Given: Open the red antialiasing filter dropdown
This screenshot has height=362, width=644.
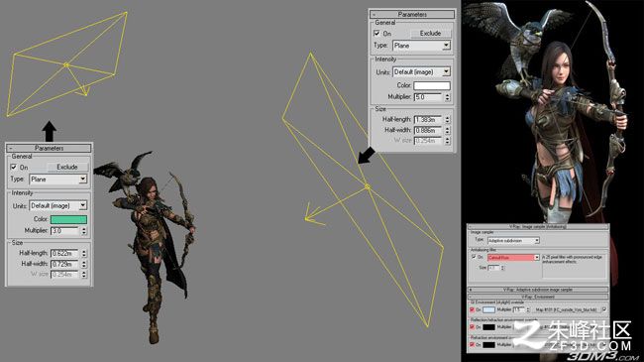Looking at the screenshot, I should coord(513,257).
